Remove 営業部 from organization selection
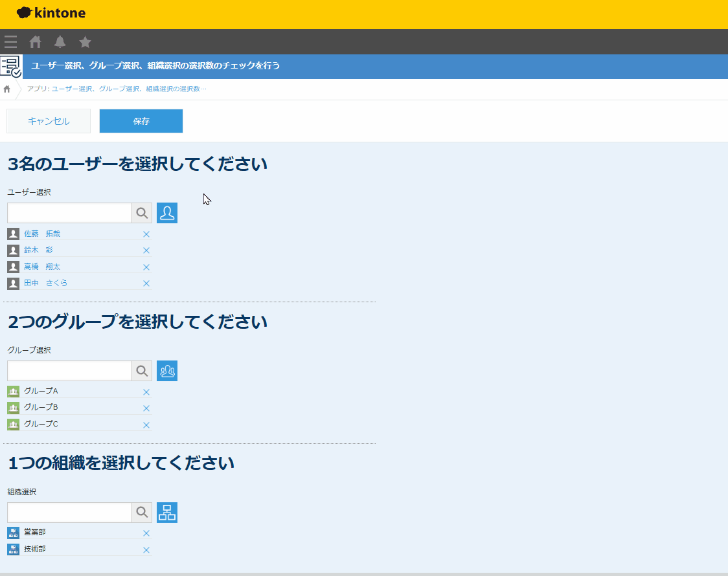 pos(146,533)
